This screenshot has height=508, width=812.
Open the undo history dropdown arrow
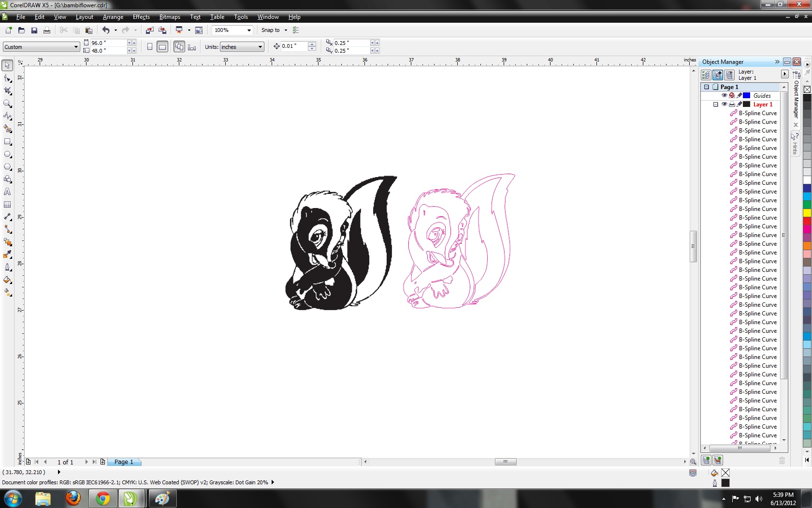click(x=116, y=30)
